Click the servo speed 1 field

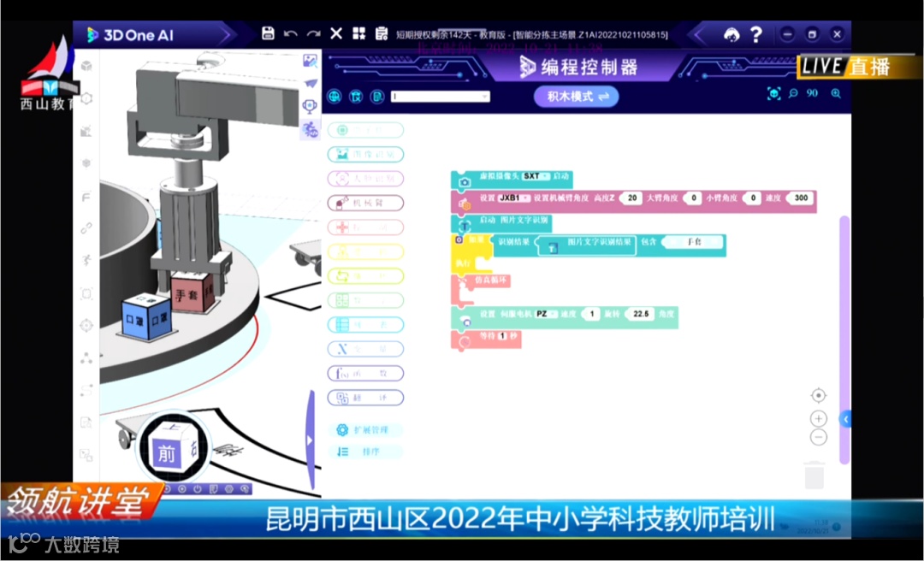tap(590, 314)
